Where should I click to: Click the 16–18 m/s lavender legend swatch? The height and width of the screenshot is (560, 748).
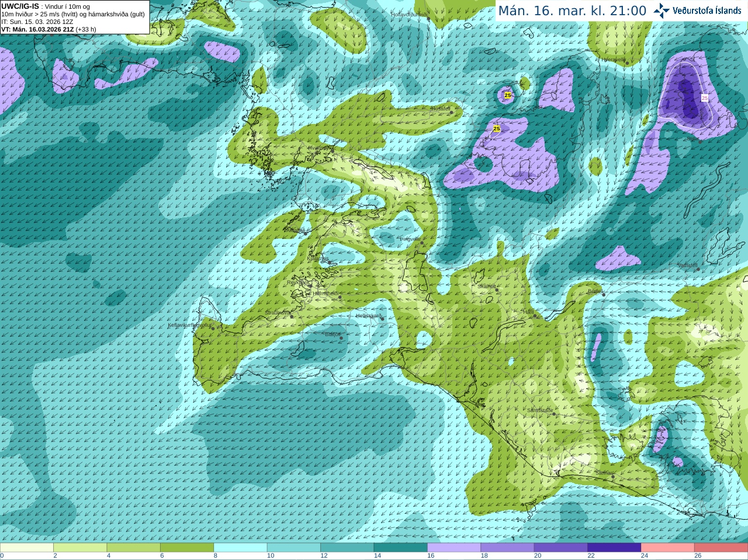coord(454,548)
